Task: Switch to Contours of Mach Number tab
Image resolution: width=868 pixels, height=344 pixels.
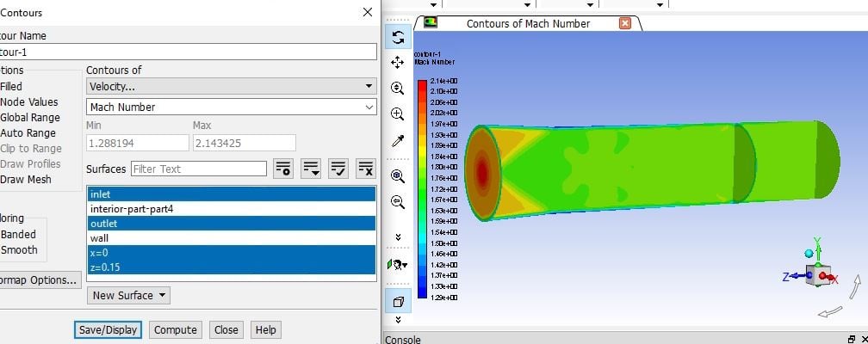Action: 528,23
